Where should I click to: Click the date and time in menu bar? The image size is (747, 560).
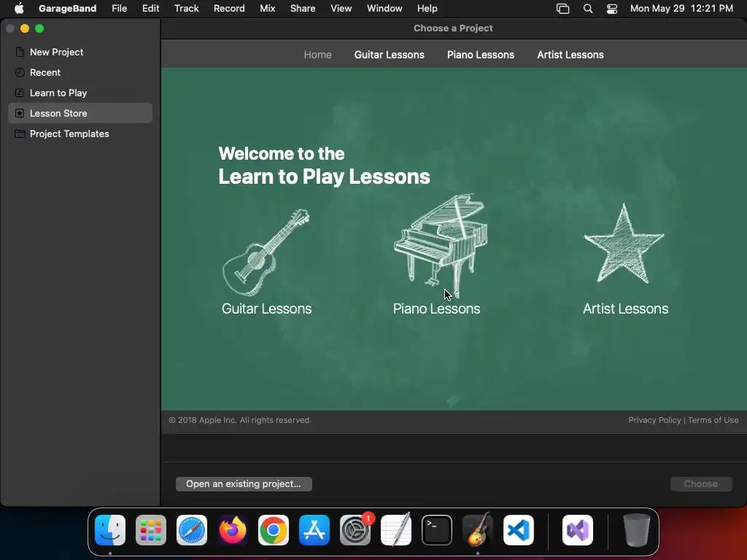tap(681, 9)
